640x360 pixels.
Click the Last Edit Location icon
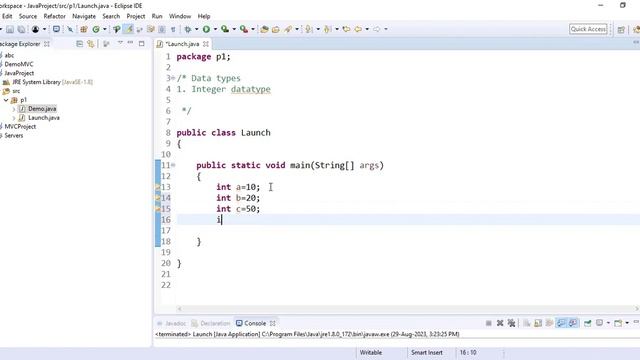point(347,29)
